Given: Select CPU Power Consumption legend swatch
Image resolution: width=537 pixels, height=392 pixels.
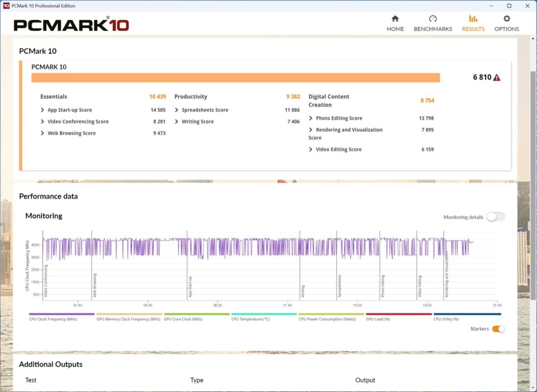Looking at the screenshot, I should (x=331, y=314).
